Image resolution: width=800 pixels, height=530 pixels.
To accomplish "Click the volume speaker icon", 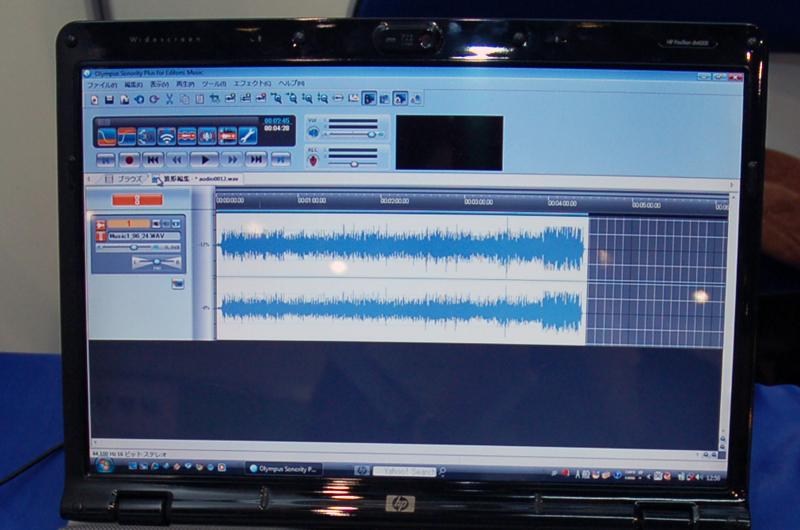I will point(313,133).
